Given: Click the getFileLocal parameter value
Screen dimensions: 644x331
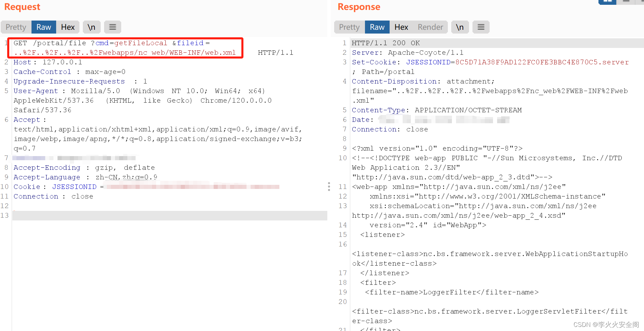Looking at the screenshot, I should (141, 43).
